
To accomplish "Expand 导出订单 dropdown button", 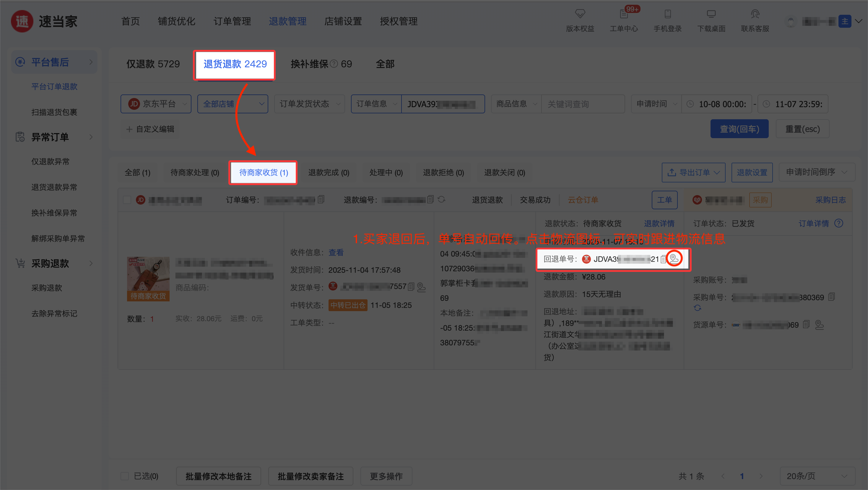I will click(x=693, y=172).
